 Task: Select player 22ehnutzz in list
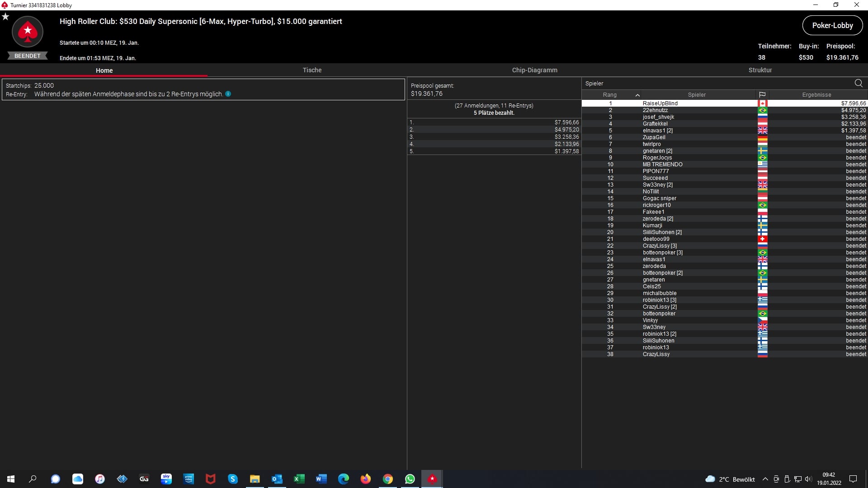[655, 110]
